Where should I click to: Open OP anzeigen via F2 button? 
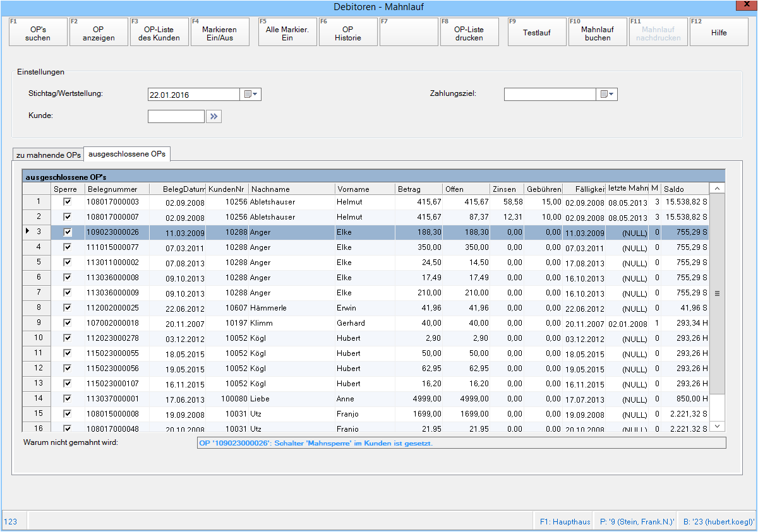click(99, 32)
